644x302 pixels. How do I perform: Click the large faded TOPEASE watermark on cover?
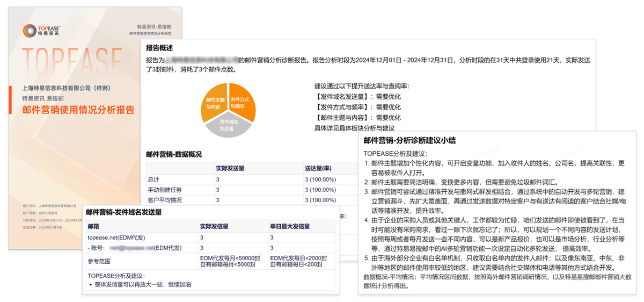72,60
